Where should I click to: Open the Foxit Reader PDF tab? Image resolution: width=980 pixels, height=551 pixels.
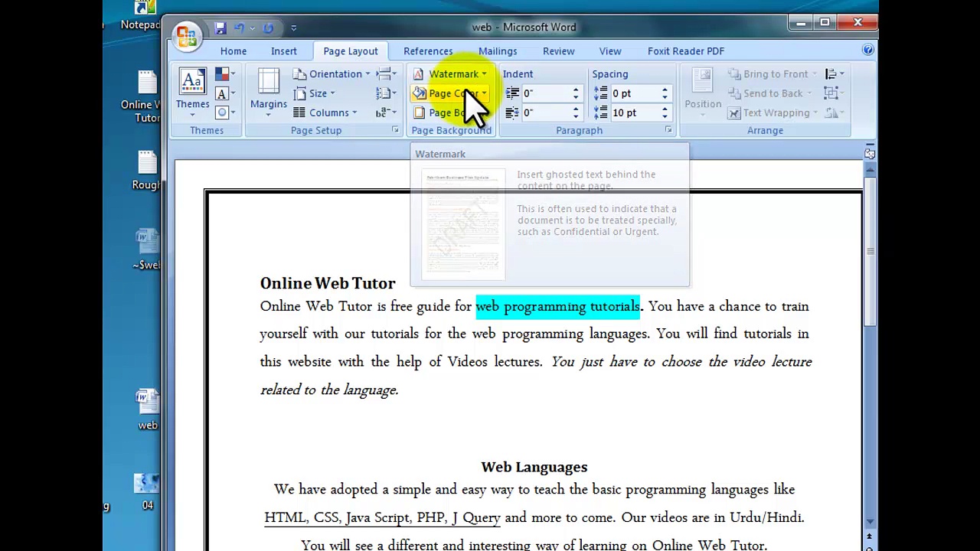(686, 51)
